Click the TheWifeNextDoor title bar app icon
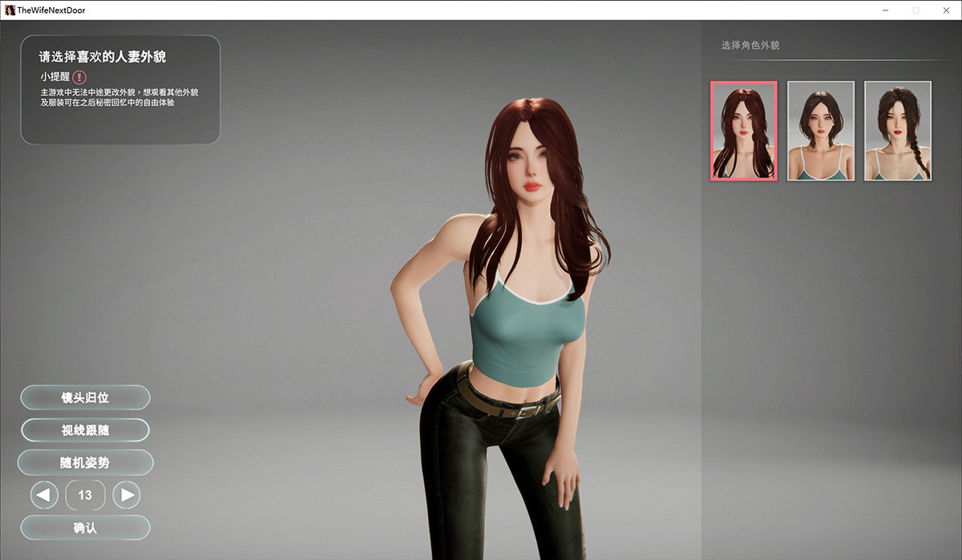This screenshot has height=560, width=962. point(10,10)
